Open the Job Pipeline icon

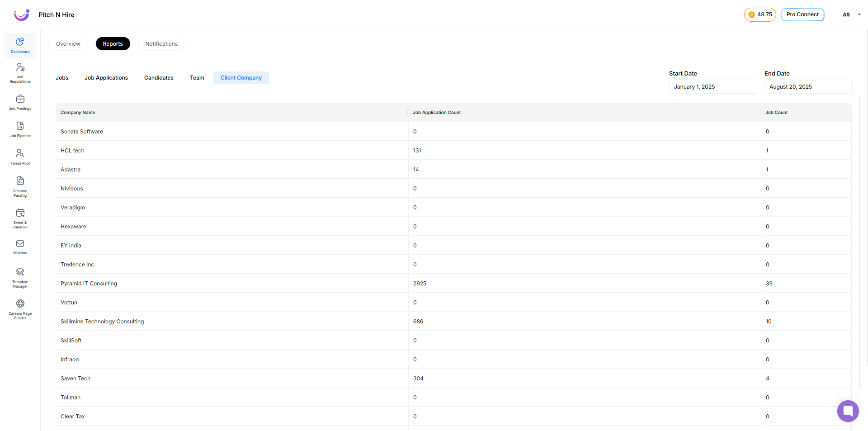tap(20, 129)
